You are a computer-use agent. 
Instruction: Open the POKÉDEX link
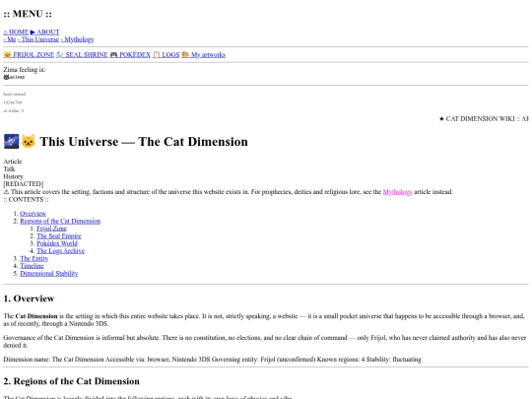pyautogui.click(x=130, y=54)
